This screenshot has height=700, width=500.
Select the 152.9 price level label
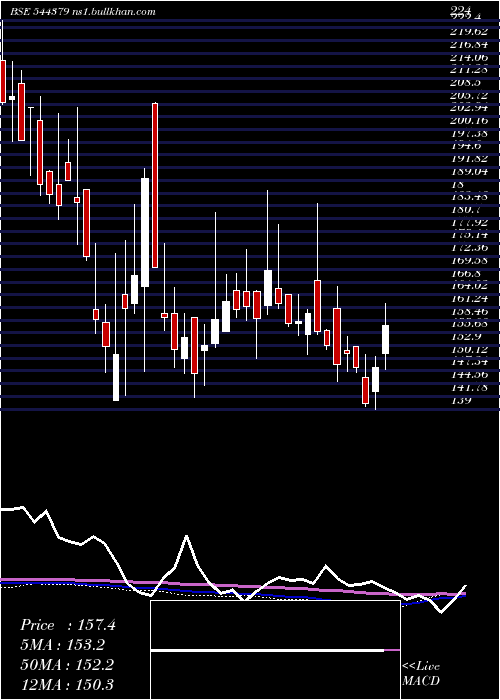pyautogui.click(x=465, y=336)
